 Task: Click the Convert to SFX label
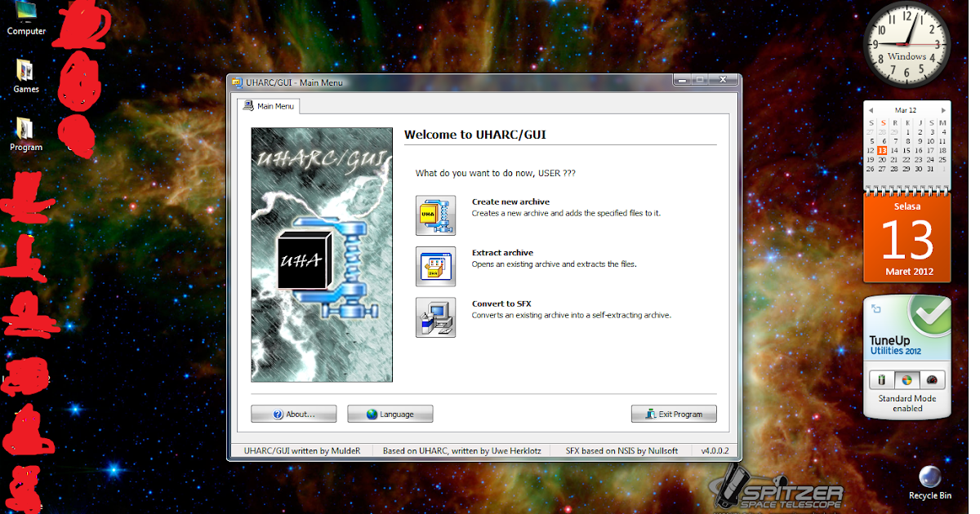[x=501, y=304]
